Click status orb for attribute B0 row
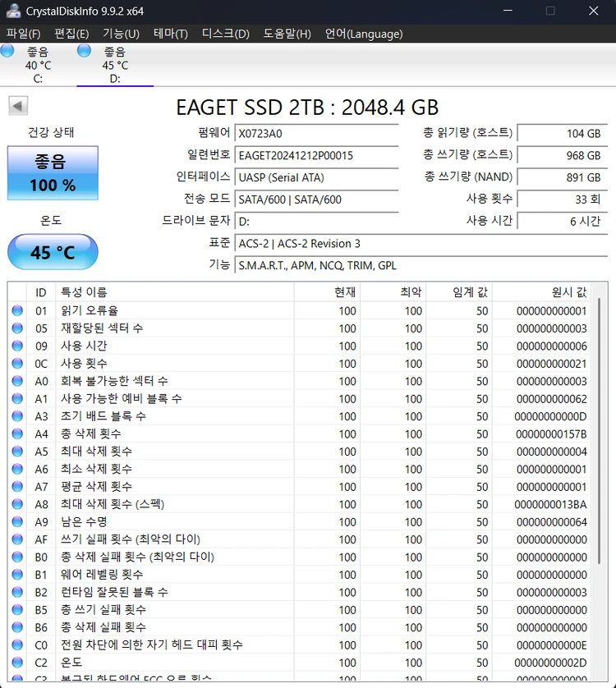Viewport: 616px width, 688px height. click(17, 557)
